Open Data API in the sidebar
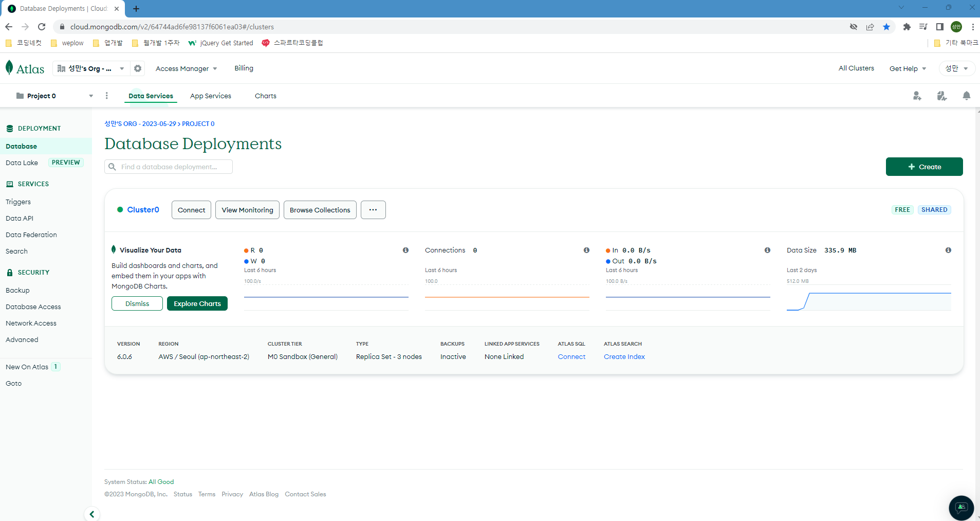This screenshot has width=980, height=521. pyautogui.click(x=20, y=218)
